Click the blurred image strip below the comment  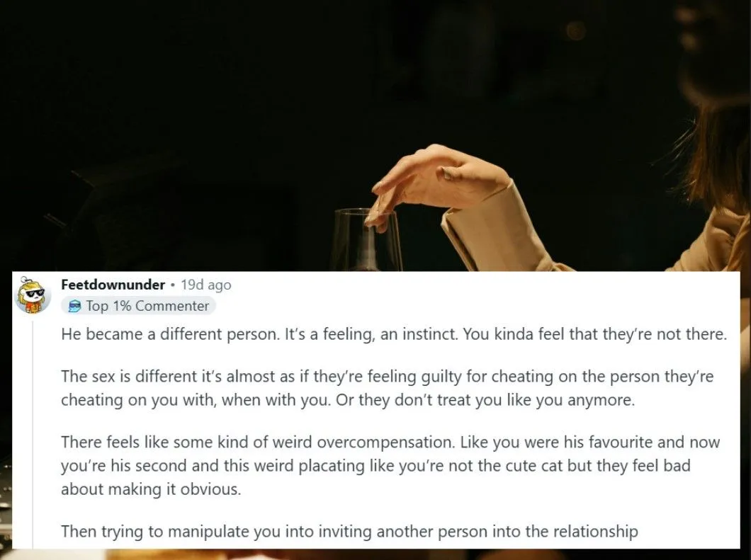coord(375,555)
